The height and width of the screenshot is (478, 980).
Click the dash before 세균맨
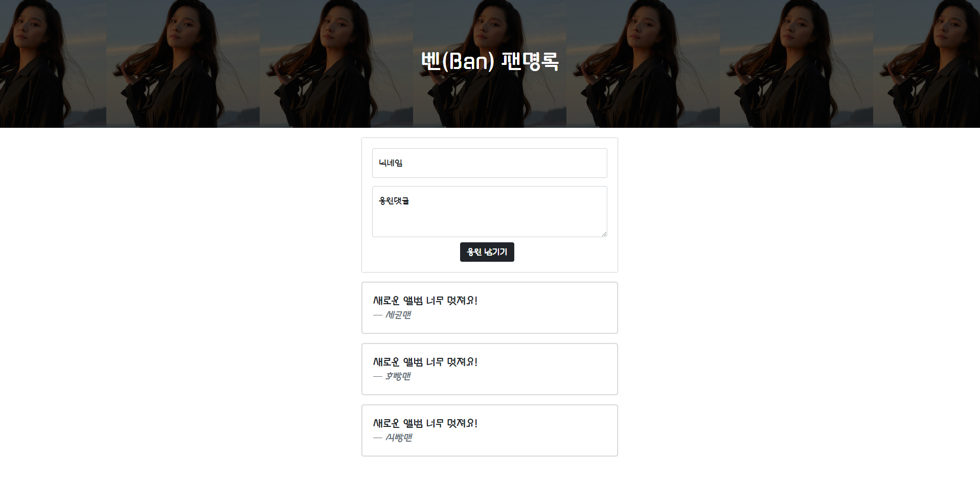tap(378, 315)
